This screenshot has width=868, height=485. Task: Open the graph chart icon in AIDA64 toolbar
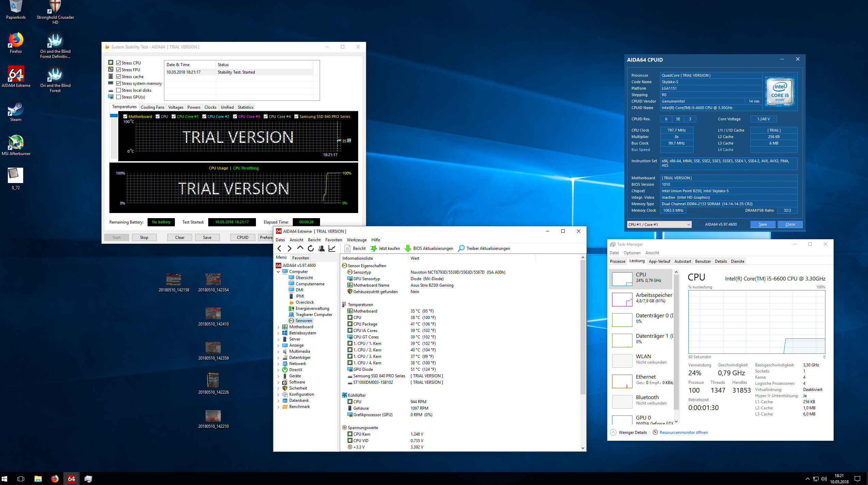point(332,248)
